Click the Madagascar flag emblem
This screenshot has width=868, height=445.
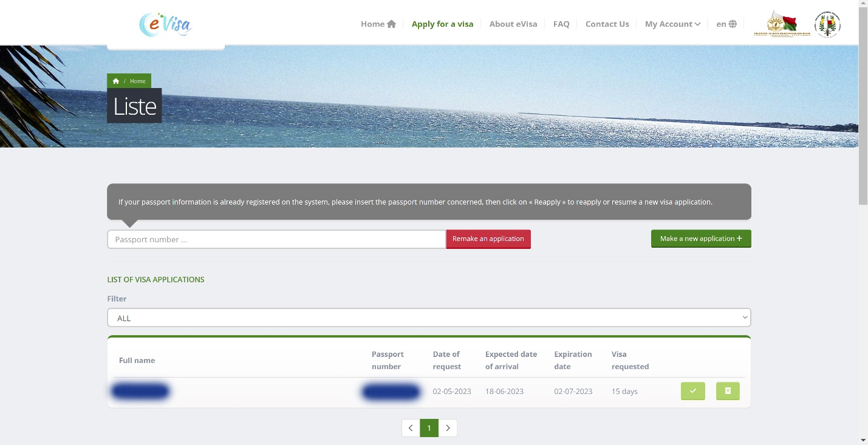(x=782, y=24)
